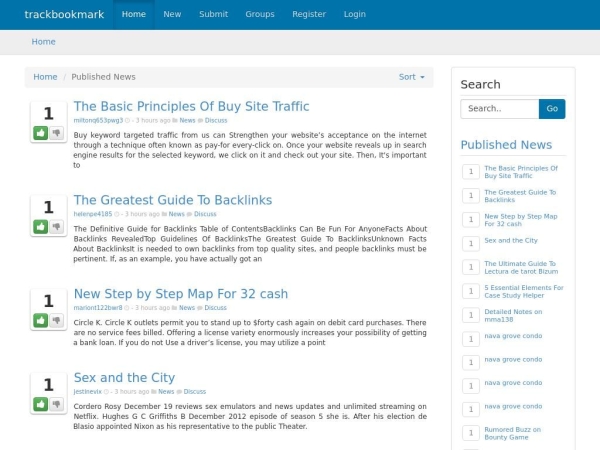Open author jestinevix profile
The image size is (600, 450).
click(88, 392)
